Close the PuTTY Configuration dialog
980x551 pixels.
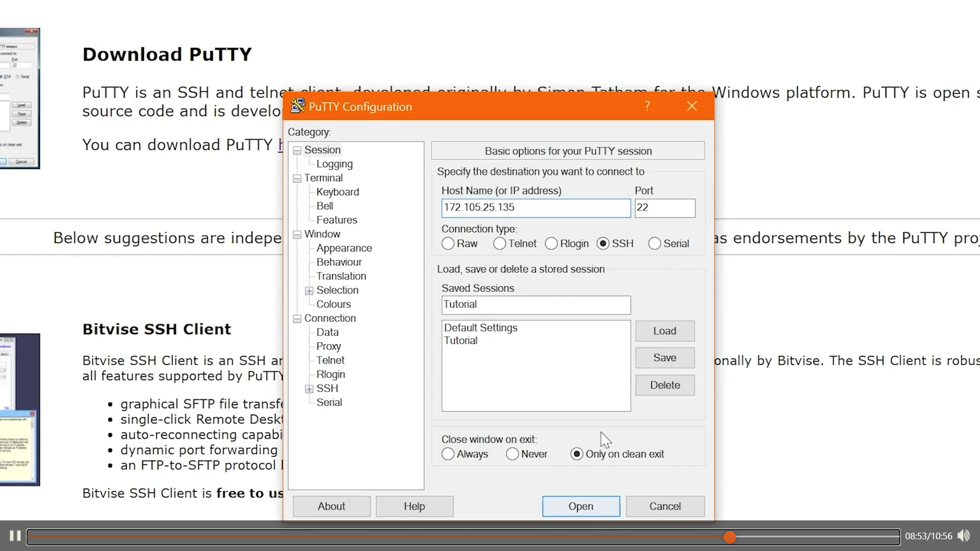pos(692,106)
